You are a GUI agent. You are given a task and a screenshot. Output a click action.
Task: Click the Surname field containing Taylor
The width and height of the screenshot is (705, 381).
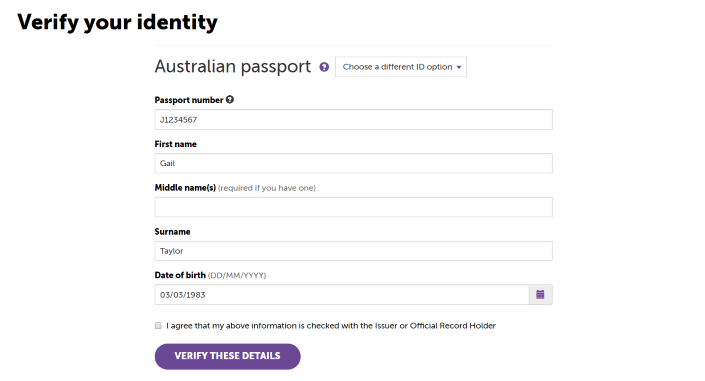point(353,251)
